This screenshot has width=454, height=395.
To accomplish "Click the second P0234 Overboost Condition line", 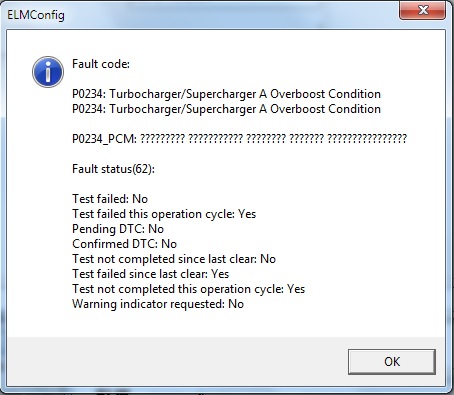I will click(226, 109).
